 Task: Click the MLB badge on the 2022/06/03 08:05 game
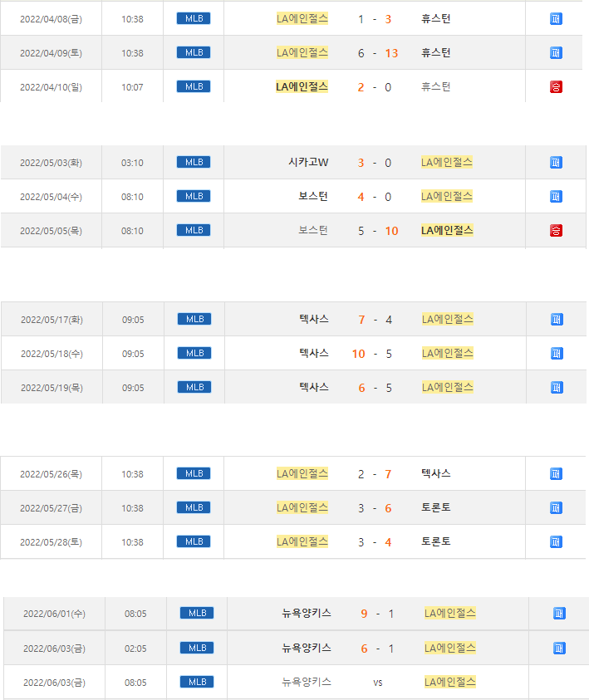(197, 682)
